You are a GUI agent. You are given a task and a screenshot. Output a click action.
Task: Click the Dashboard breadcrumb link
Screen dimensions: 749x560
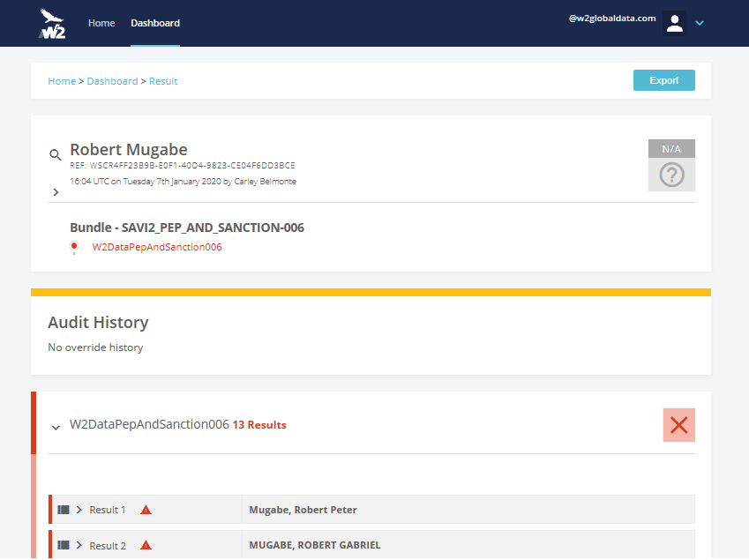coord(112,81)
